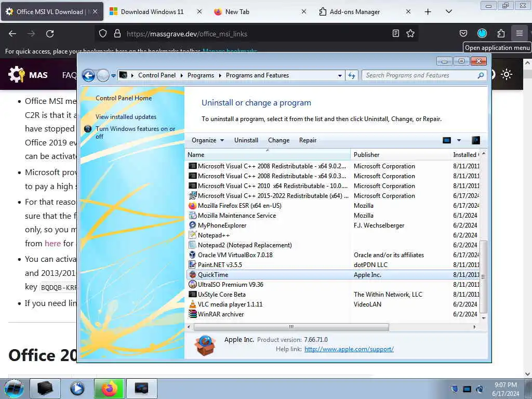Select UxStyle Core Beta entry

(333, 294)
